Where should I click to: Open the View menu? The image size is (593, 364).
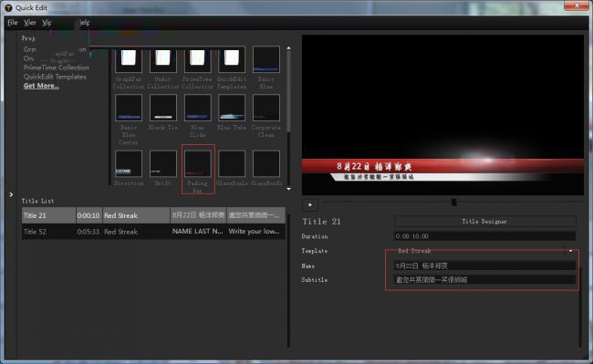tap(30, 23)
